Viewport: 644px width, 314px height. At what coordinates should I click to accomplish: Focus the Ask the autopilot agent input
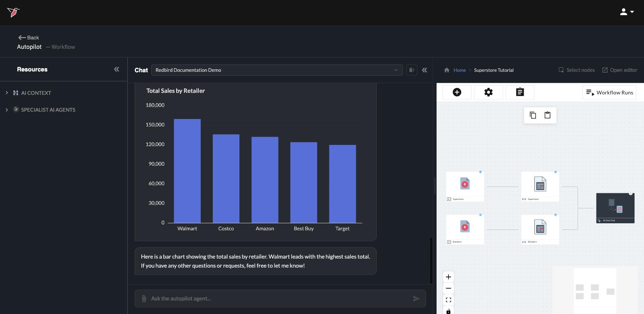pyautogui.click(x=279, y=299)
